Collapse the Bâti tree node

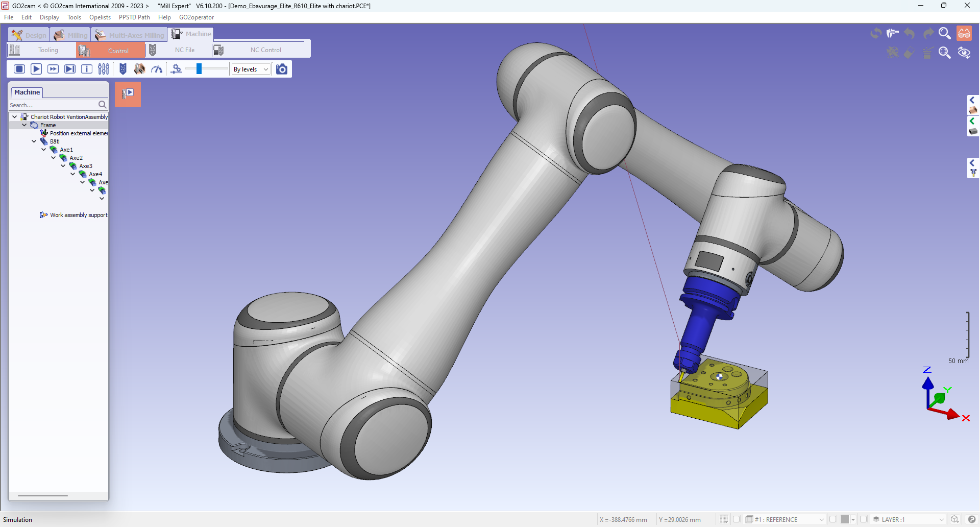click(34, 141)
